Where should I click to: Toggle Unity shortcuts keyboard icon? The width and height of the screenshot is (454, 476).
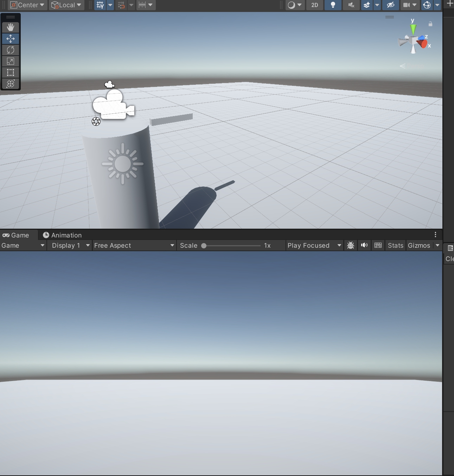coord(378,245)
